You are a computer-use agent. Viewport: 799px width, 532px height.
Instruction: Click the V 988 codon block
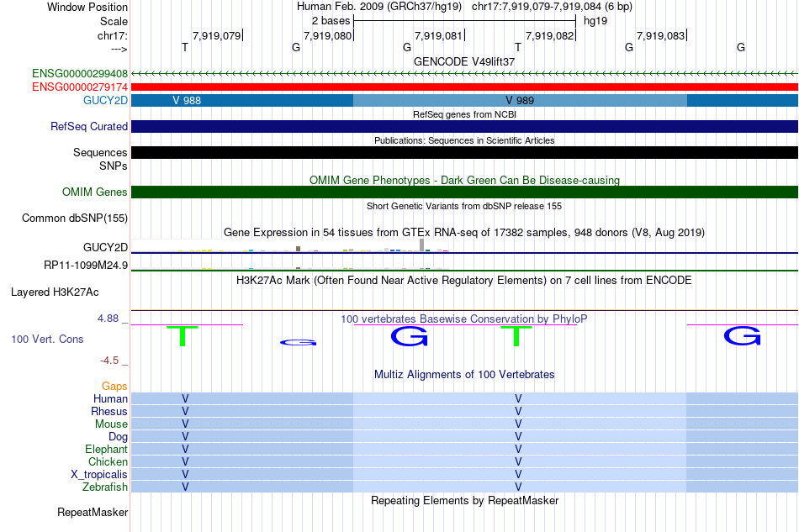(242, 100)
